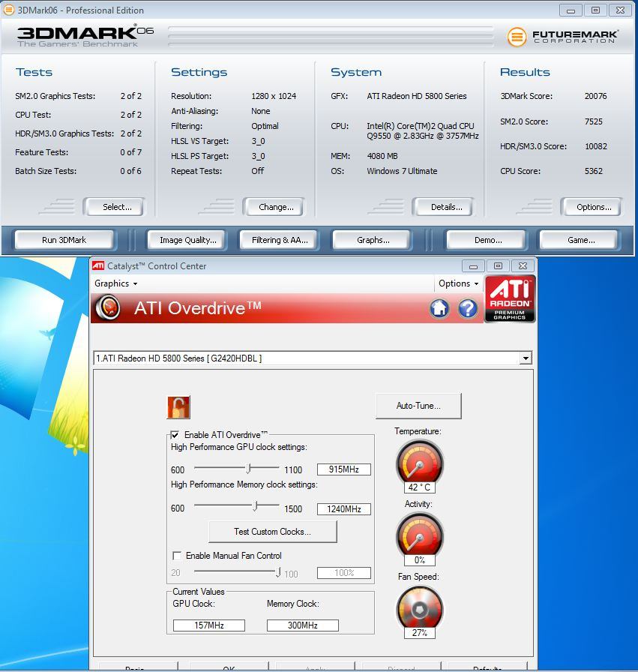Click the 300MHz current memory clock value

[x=302, y=625]
